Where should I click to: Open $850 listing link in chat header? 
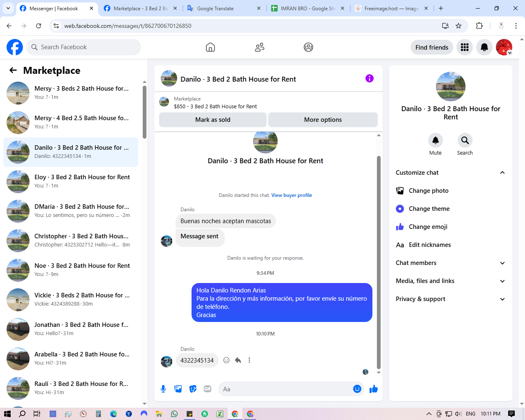tap(215, 106)
